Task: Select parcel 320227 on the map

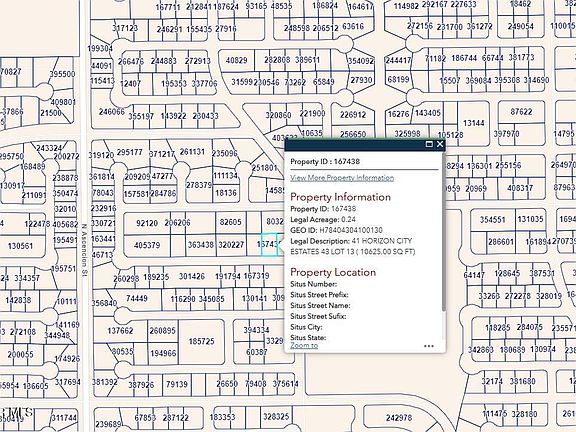Action: point(231,245)
